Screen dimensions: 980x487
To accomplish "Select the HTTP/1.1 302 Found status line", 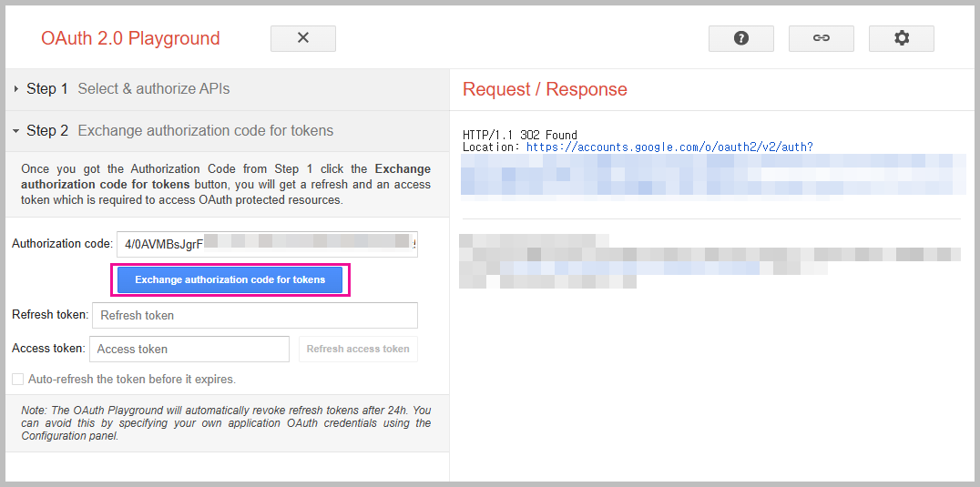I will coord(520,135).
